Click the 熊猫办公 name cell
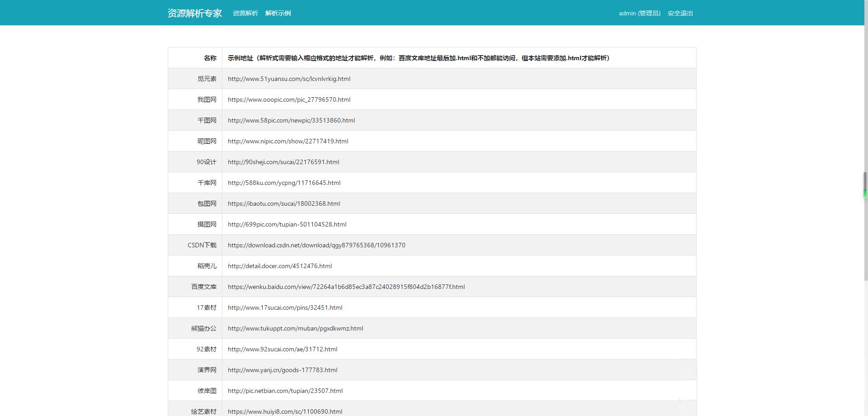The width and height of the screenshot is (868, 416). (195, 328)
